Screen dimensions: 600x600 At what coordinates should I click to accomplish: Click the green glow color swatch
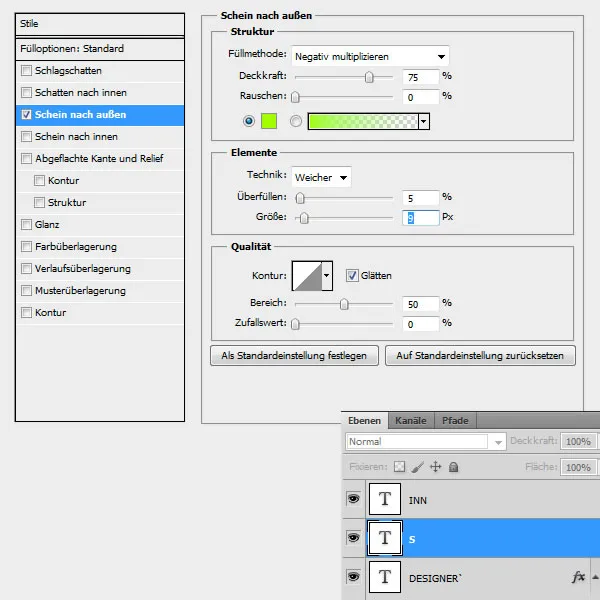pos(268,121)
